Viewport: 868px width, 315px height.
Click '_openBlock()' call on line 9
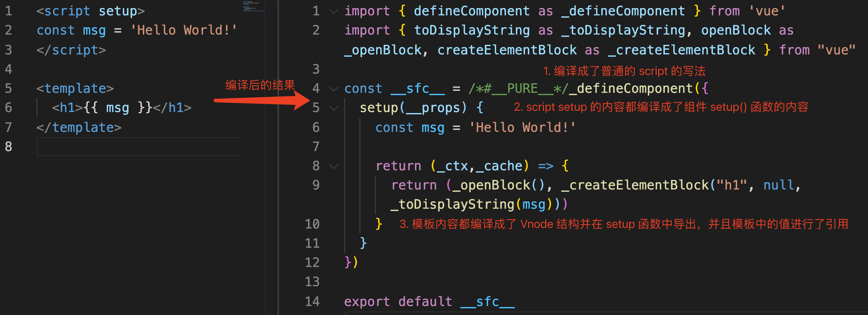tap(499, 185)
